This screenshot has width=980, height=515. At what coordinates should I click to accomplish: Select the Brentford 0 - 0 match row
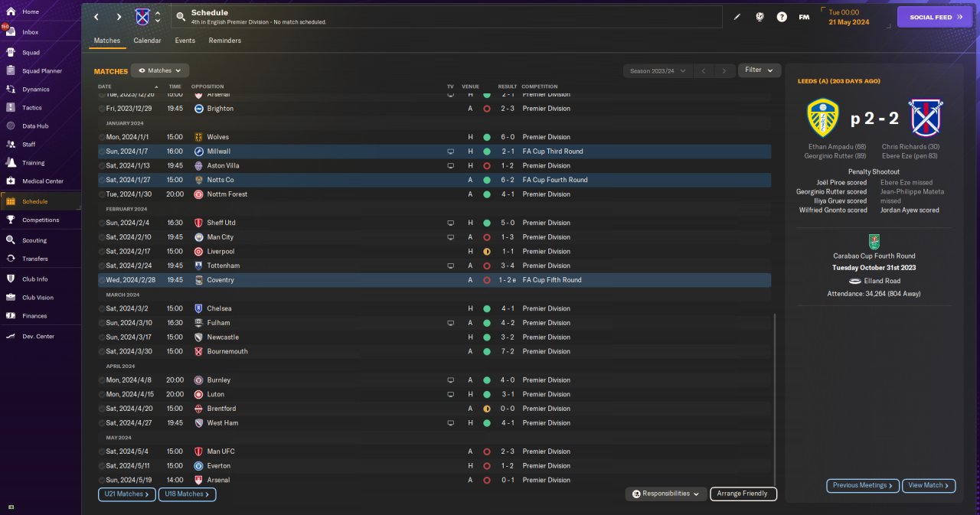click(434, 409)
